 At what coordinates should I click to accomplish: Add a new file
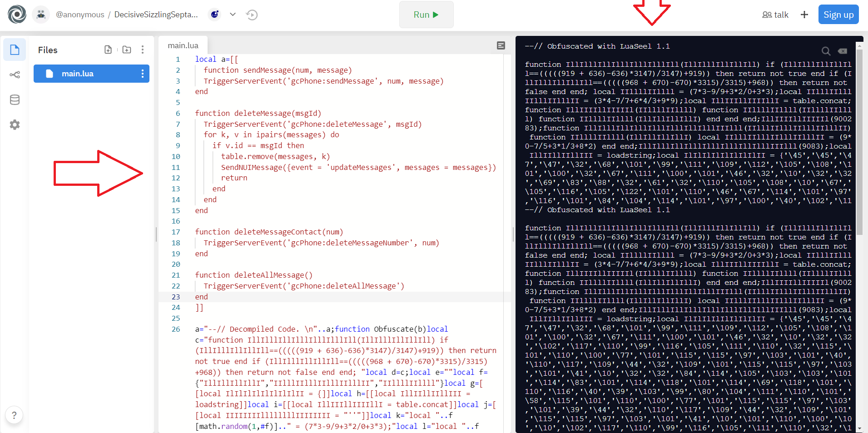[x=108, y=50]
